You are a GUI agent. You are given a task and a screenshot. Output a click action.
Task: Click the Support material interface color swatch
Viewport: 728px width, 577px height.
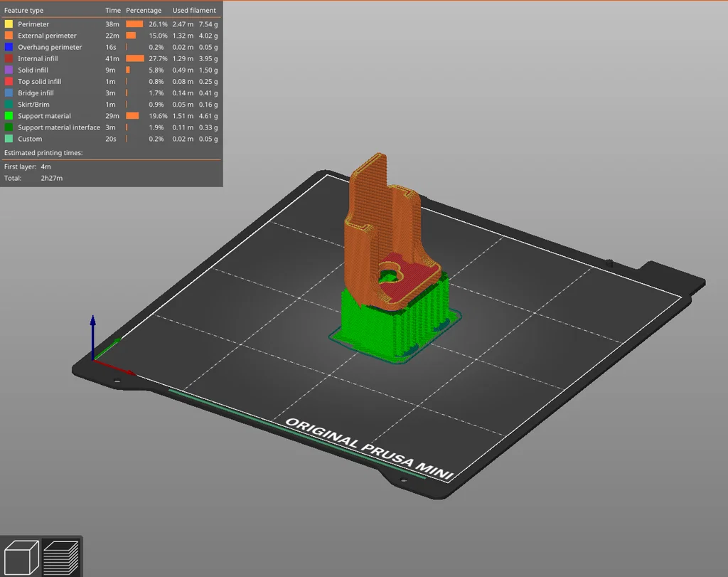click(9, 127)
